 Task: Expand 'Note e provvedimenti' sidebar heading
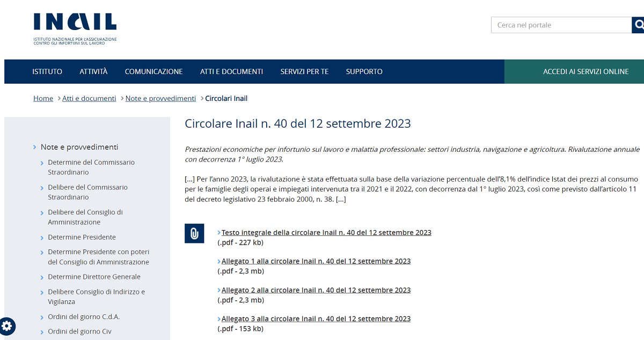coord(79,147)
